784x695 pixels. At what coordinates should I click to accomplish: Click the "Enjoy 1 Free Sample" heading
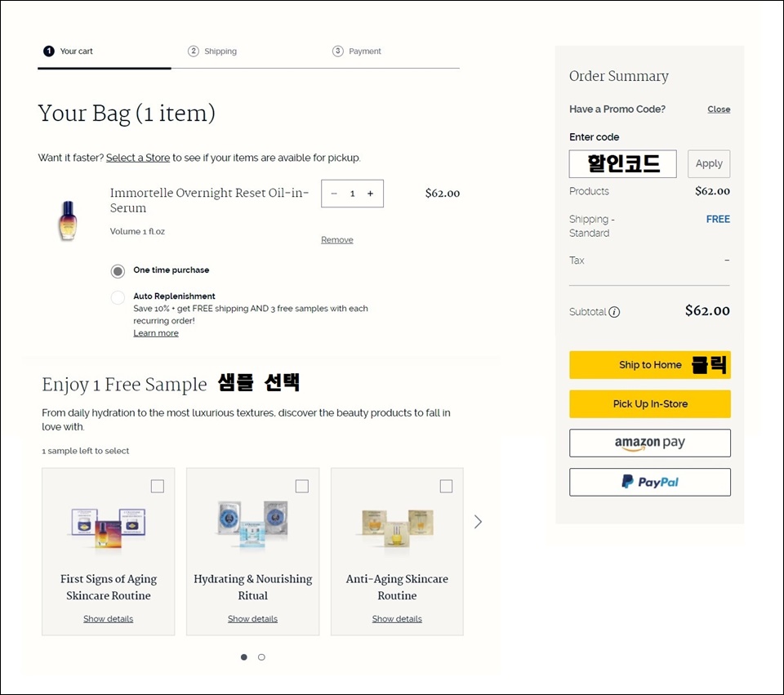(x=124, y=385)
